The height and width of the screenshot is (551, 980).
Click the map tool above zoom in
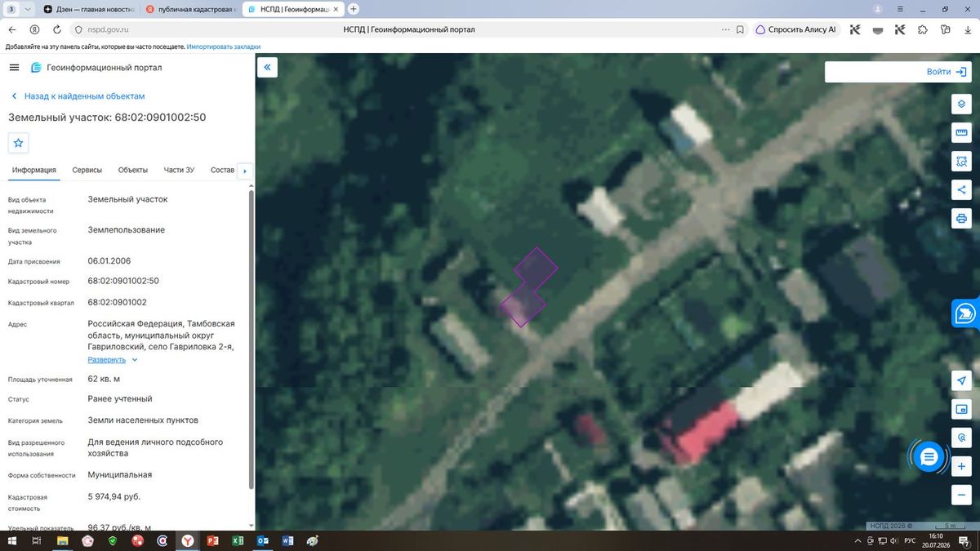point(961,438)
